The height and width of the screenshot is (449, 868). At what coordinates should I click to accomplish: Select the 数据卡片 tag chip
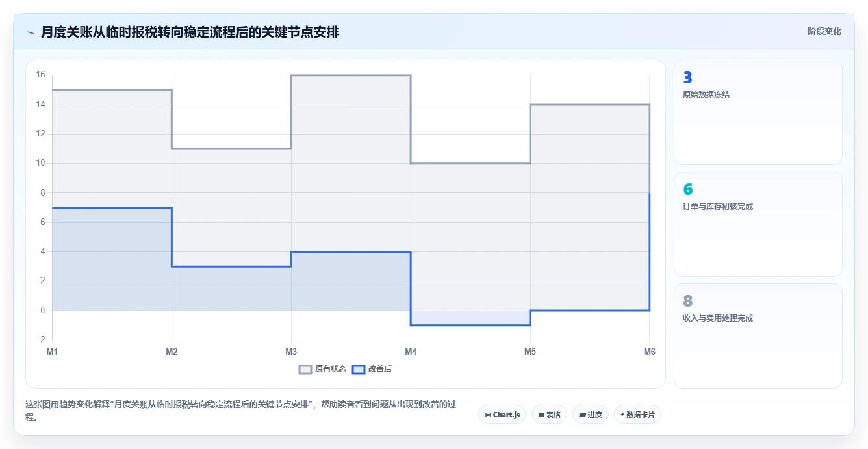point(637,415)
